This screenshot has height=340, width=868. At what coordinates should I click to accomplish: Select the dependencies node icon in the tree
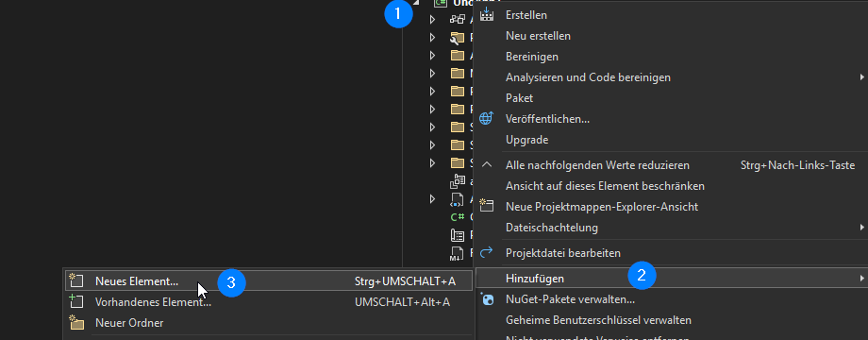(458, 20)
